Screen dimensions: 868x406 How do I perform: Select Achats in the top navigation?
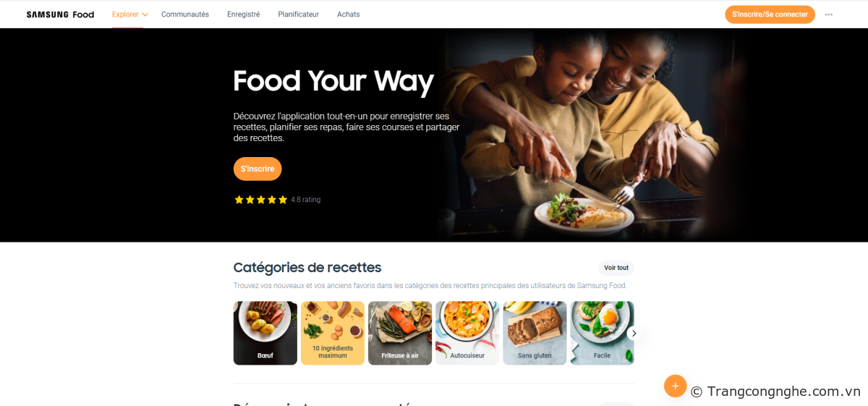coord(348,14)
